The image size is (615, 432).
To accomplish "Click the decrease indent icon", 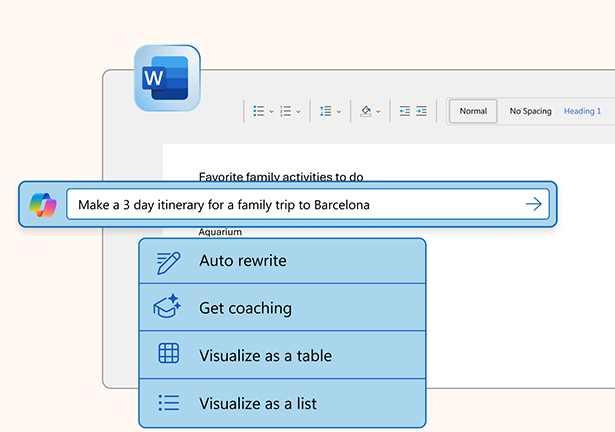I will click(x=405, y=111).
